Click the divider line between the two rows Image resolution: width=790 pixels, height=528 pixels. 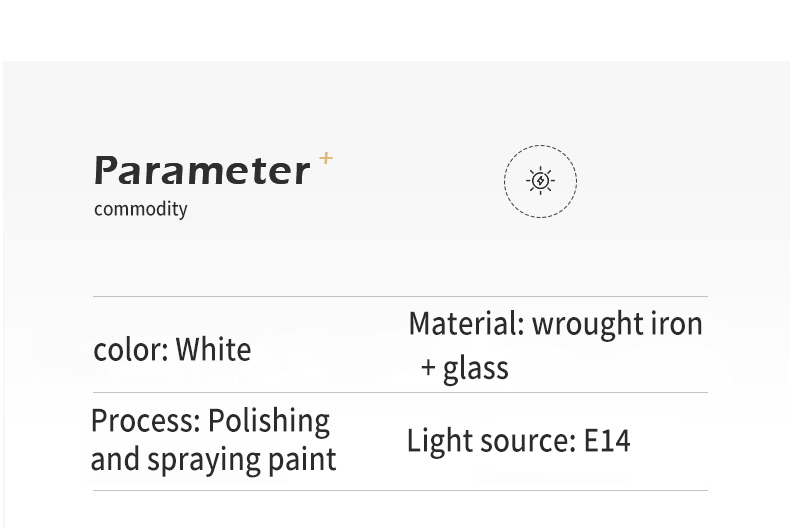401,392
